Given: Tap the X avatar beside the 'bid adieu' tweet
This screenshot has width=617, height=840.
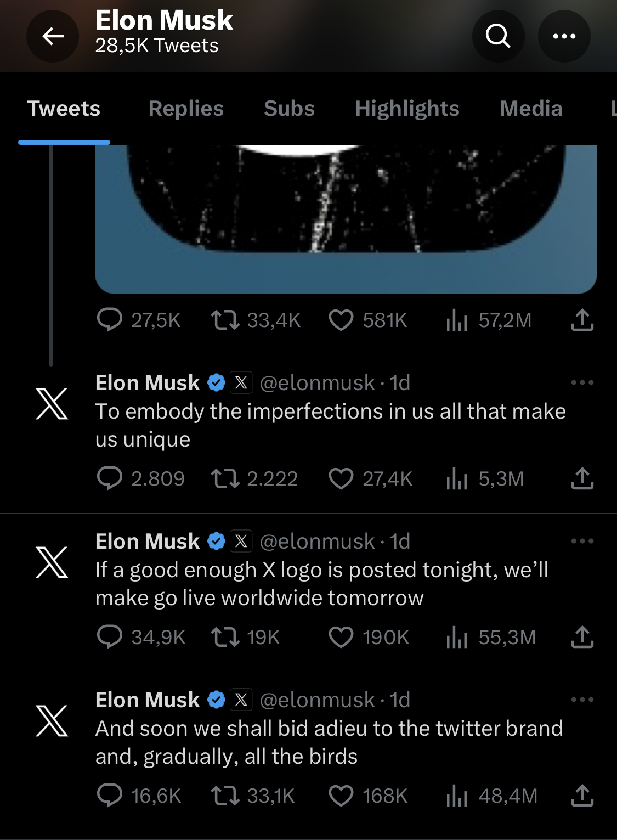Looking at the screenshot, I should coord(52,721).
